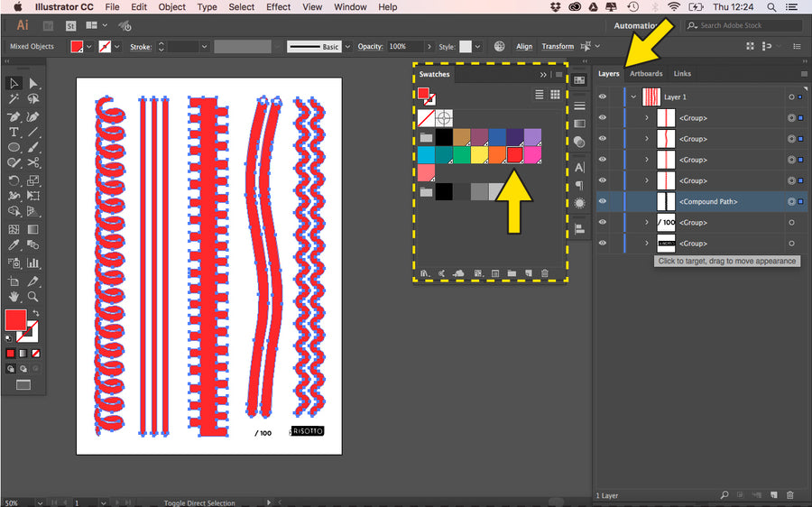The width and height of the screenshot is (812, 507).
Task: Collapse the Layer 1 disclosure arrow
Action: (x=634, y=97)
